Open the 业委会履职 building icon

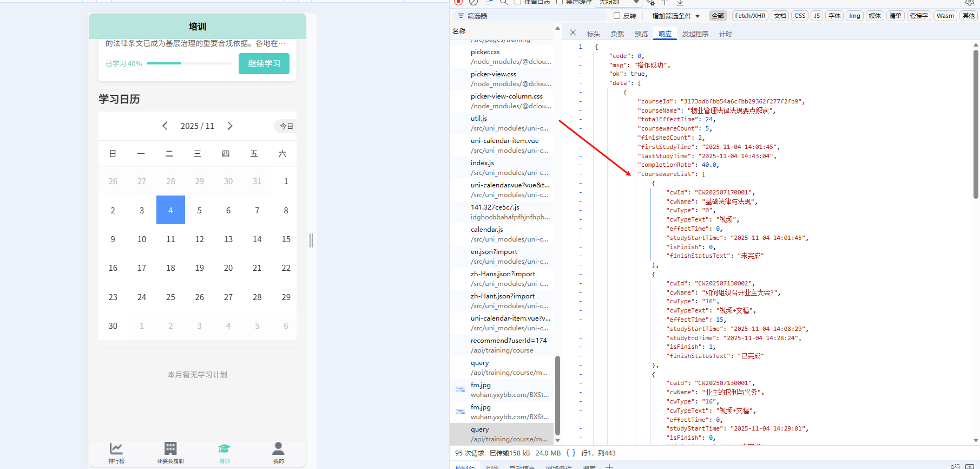[x=170, y=449]
